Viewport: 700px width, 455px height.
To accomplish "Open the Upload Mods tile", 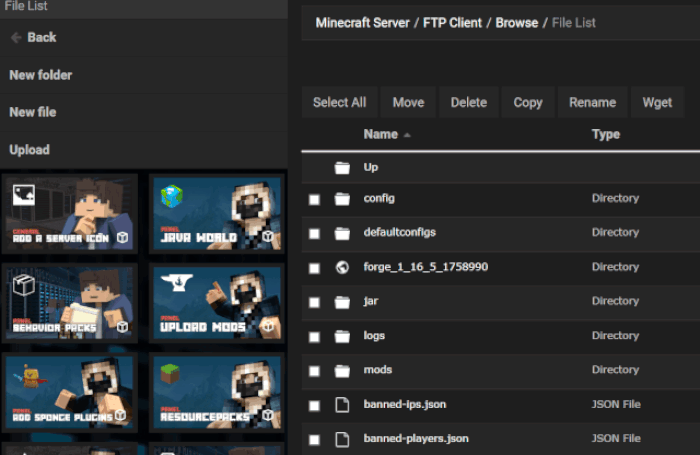I will pyautogui.click(x=217, y=303).
